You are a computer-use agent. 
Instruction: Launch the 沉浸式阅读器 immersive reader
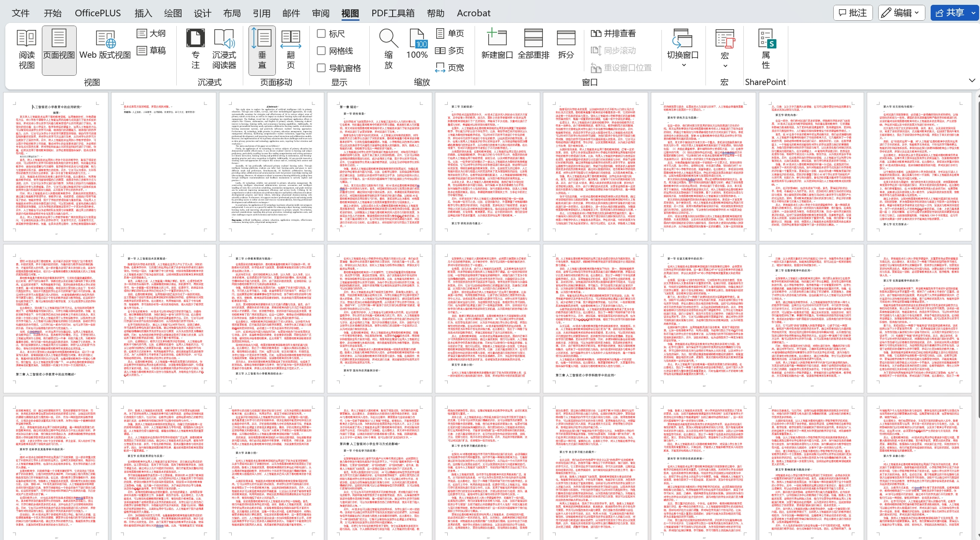point(224,49)
